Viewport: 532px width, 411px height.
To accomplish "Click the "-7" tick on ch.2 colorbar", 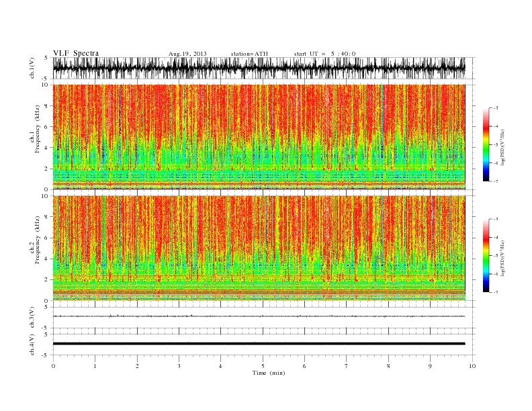I will click(496, 292).
